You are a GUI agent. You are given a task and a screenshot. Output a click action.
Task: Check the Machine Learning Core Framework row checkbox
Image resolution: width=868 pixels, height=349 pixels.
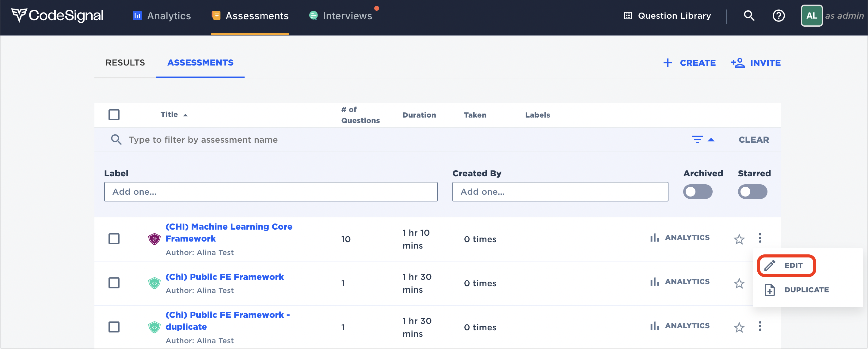114,239
